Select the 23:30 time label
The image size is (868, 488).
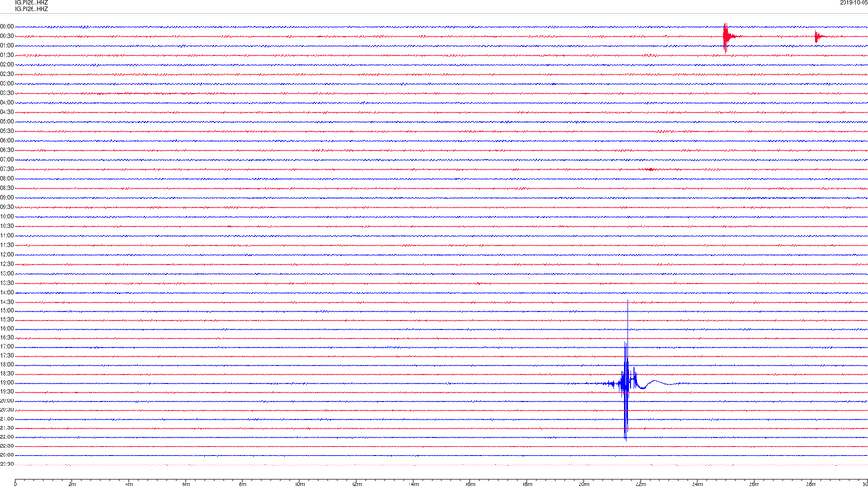click(x=6, y=465)
